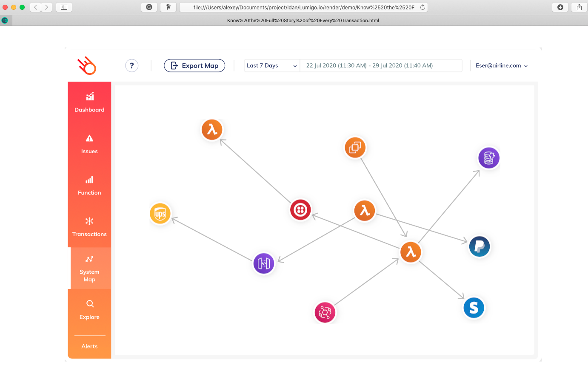Click the Export Map button
Image resolution: width=588 pixels, height=369 pixels.
[194, 66]
